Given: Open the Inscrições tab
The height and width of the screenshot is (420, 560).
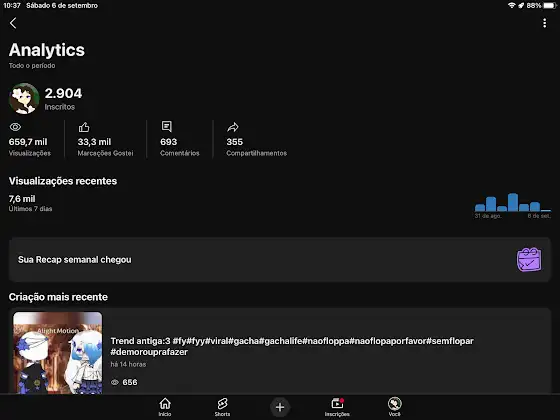Looking at the screenshot, I should coord(337,407).
